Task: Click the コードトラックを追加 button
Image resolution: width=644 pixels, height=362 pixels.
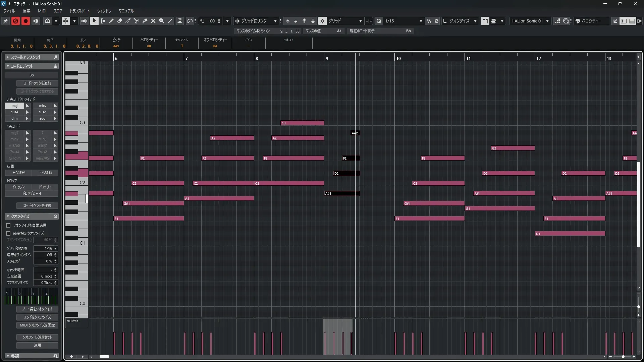Action: pyautogui.click(x=37, y=83)
